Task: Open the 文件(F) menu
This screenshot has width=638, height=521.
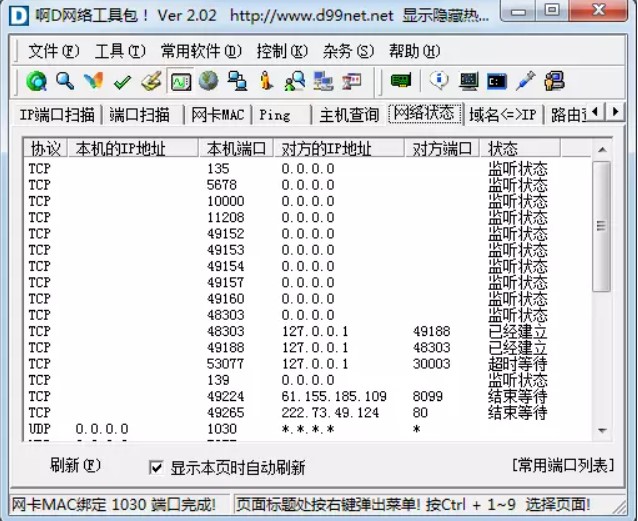Action: point(53,51)
